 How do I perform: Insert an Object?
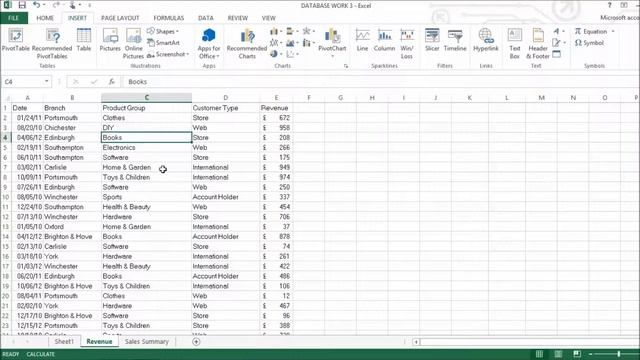(x=556, y=54)
